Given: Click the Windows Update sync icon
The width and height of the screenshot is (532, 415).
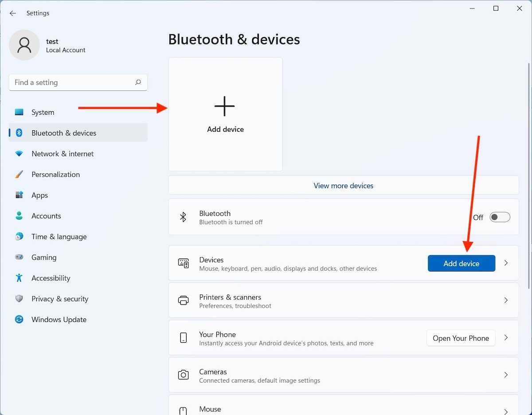Looking at the screenshot, I should (19, 319).
